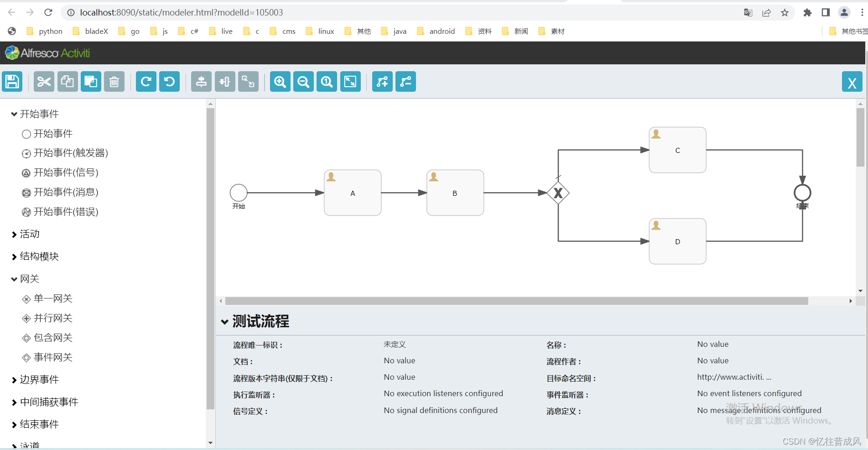Copy selected element via toolbar copy icon
Viewport: 868px width, 450px height.
pos(68,82)
